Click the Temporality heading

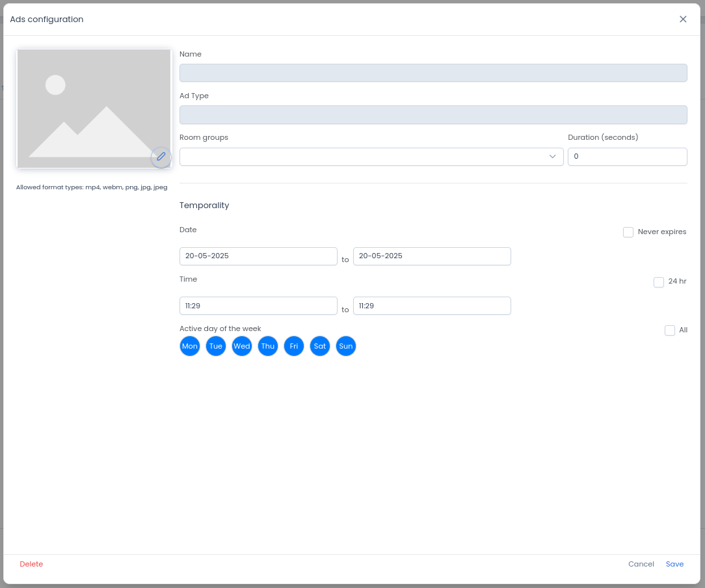point(204,206)
